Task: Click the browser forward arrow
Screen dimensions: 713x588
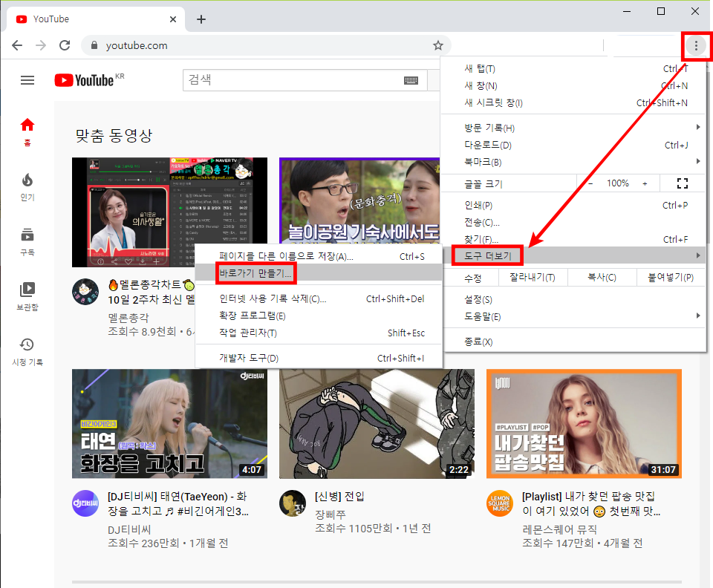Action: (41, 45)
